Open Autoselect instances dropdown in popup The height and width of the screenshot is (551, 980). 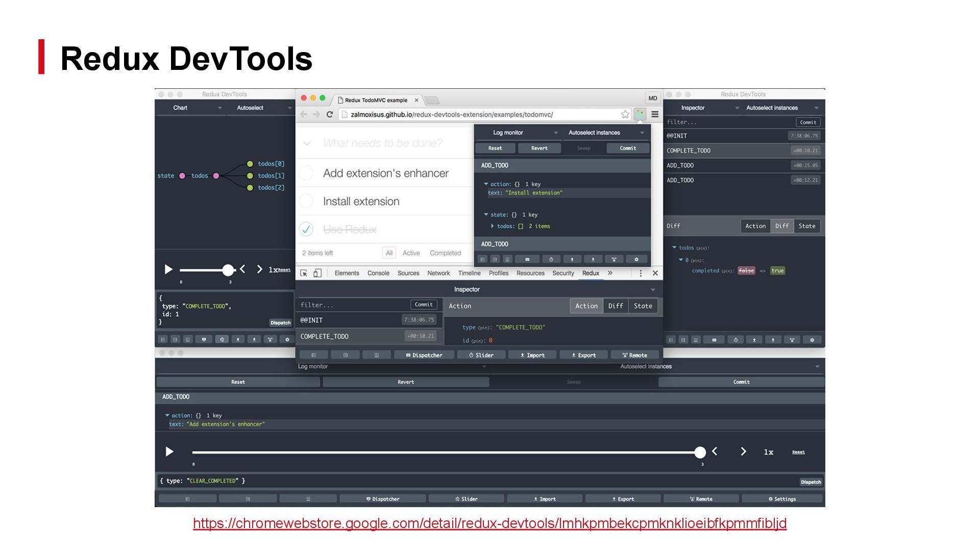coord(606,133)
